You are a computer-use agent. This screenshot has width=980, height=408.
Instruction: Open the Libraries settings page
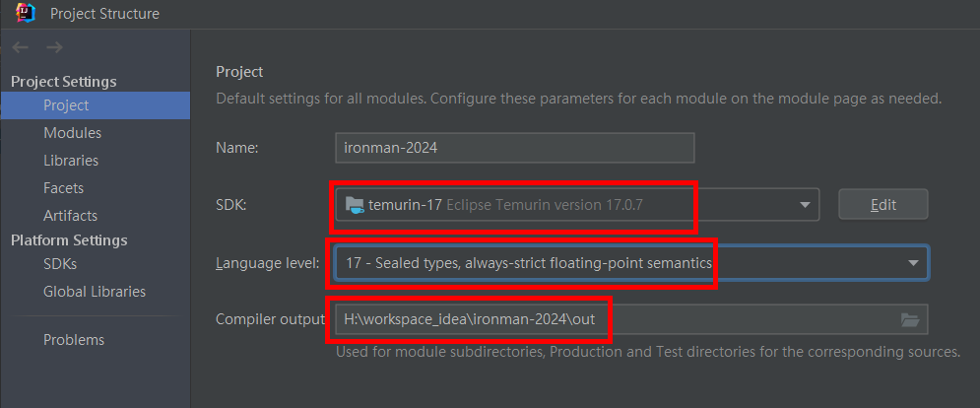71,160
